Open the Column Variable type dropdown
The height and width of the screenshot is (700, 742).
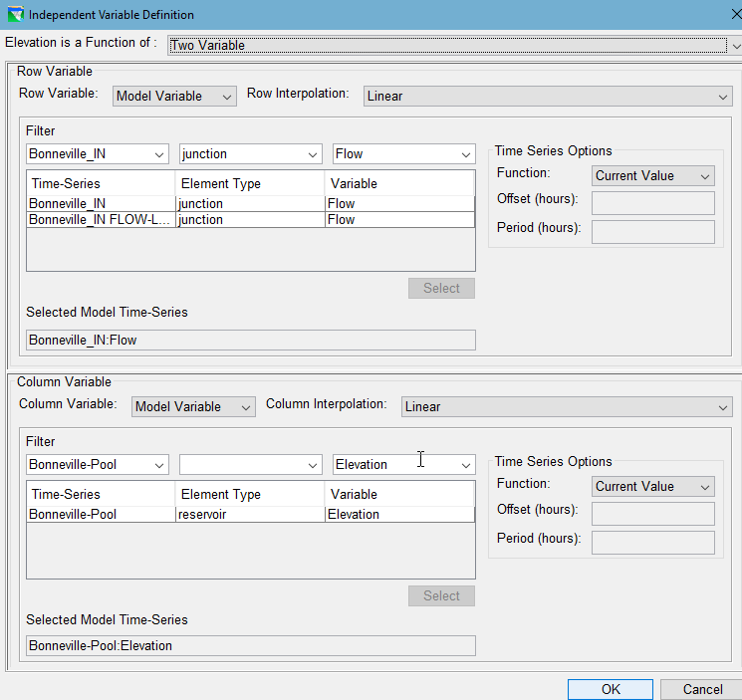[x=193, y=406]
